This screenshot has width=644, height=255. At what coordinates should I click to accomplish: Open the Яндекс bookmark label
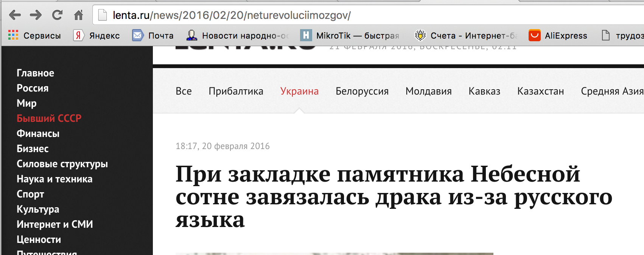tap(104, 36)
